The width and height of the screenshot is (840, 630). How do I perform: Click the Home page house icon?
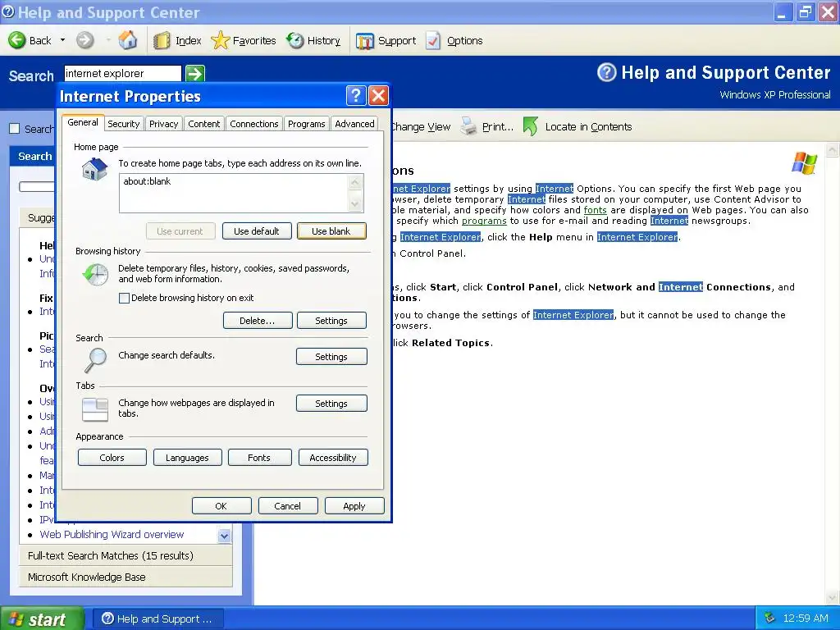(95, 170)
